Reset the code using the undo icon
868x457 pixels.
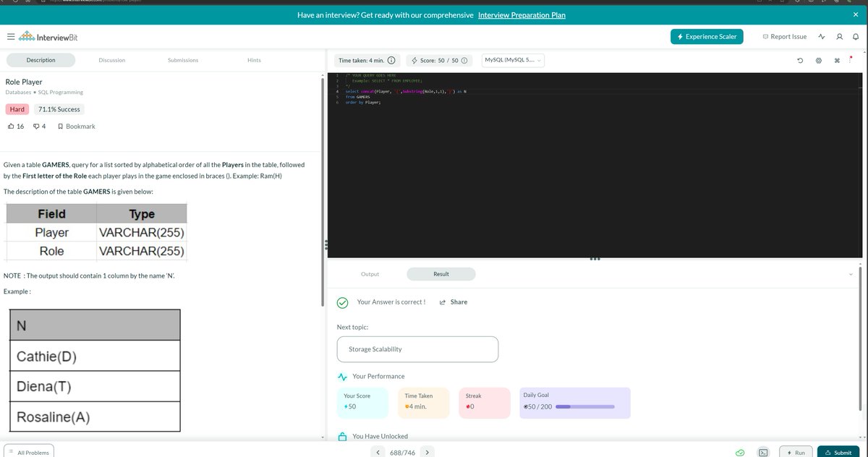pos(800,60)
